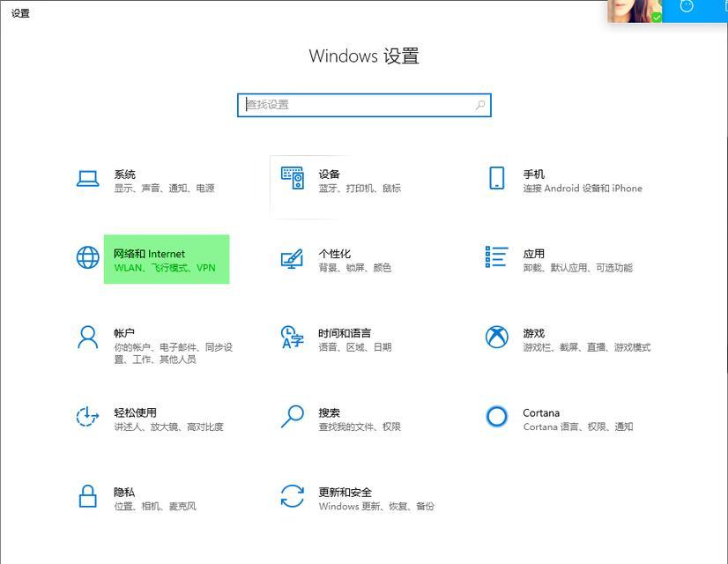Open the 更新和安全 refresh arrows icon

pos(293,496)
